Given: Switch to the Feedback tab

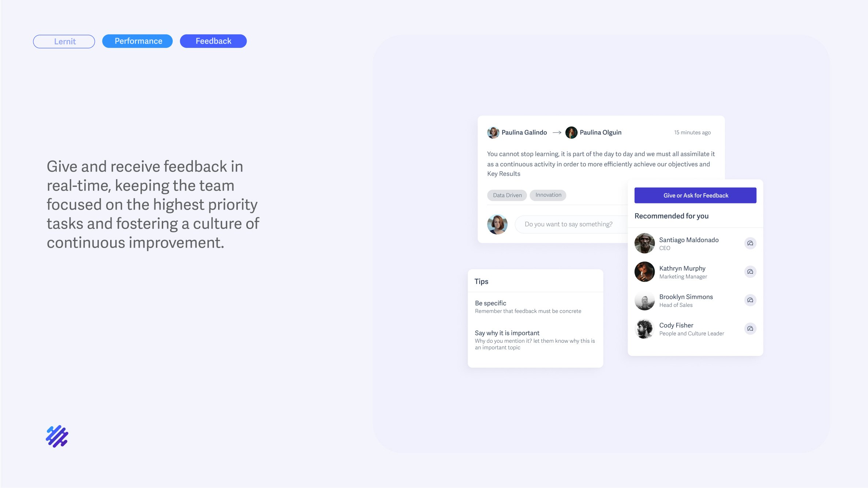Looking at the screenshot, I should click(213, 41).
